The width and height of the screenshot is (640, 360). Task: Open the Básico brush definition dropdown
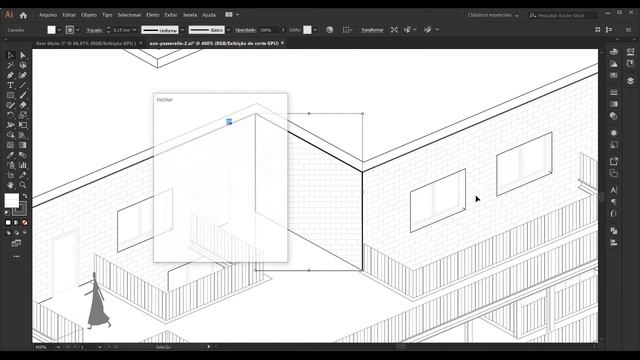pyautogui.click(x=228, y=30)
